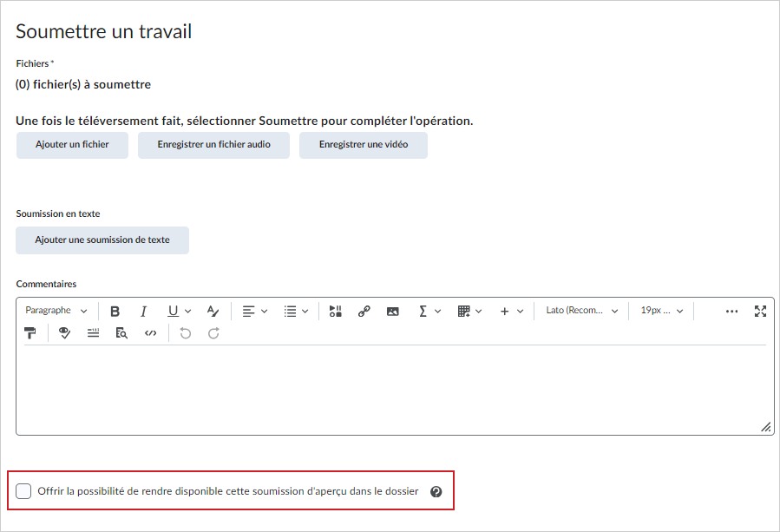Click the undo icon
780x532 pixels.
click(x=185, y=333)
